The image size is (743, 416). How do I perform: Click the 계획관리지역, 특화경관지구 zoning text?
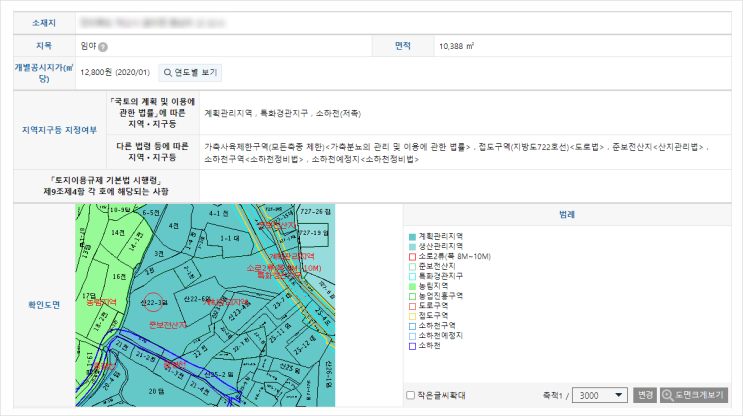coord(282,113)
